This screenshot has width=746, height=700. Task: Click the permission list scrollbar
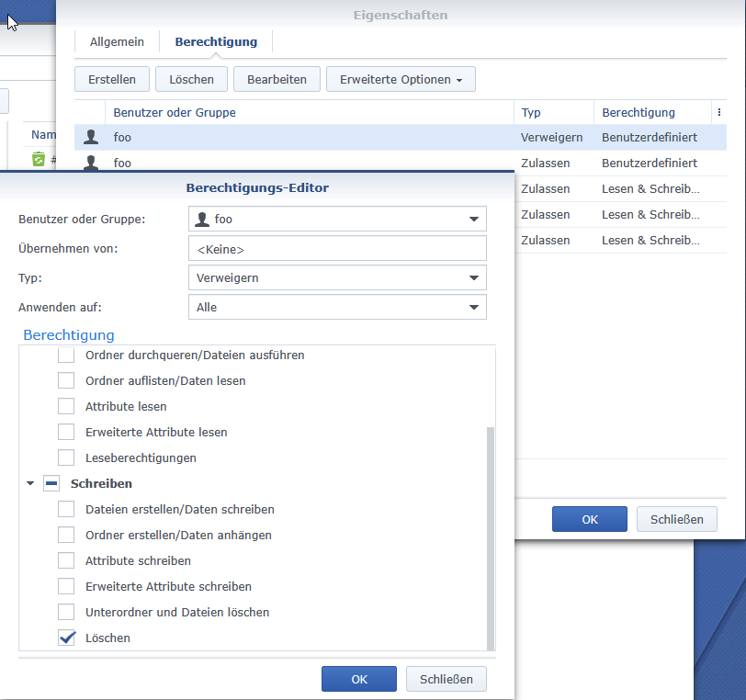[490, 533]
